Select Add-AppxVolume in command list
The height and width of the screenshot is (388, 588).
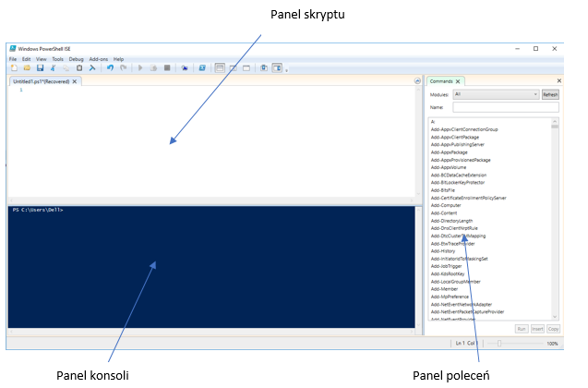pyautogui.click(x=449, y=167)
